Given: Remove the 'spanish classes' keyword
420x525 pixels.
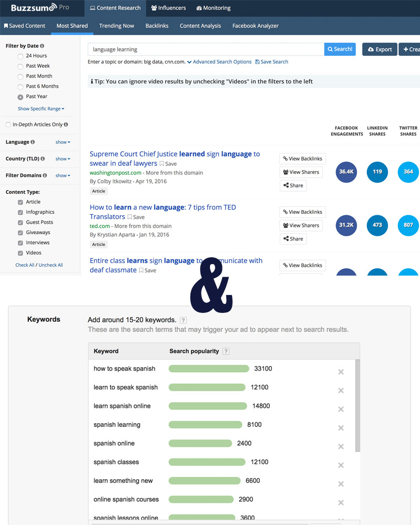Looking at the screenshot, I should pyautogui.click(x=341, y=465).
